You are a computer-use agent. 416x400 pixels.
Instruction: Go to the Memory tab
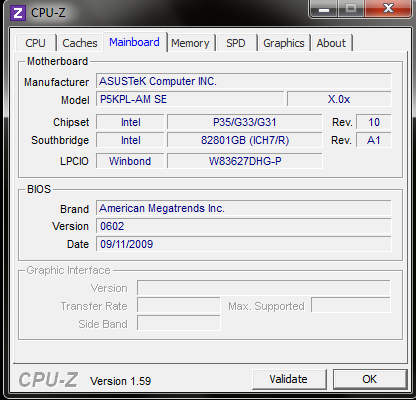point(190,43)
